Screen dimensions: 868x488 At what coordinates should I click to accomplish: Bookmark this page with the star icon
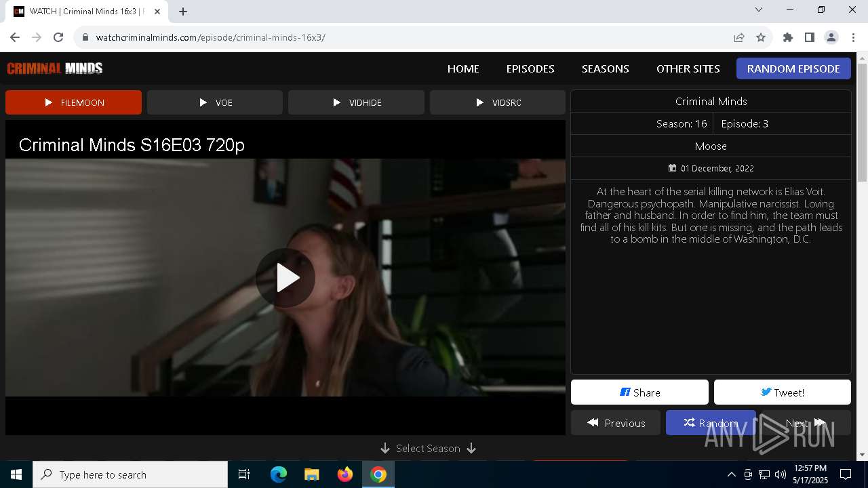click(x=761, y=37)
